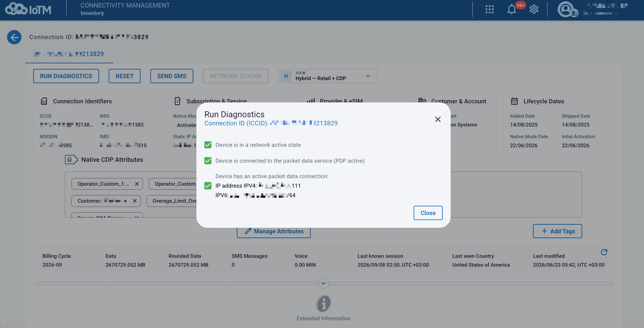Click the Voice value 0.00 MIN

pos(305,265)
